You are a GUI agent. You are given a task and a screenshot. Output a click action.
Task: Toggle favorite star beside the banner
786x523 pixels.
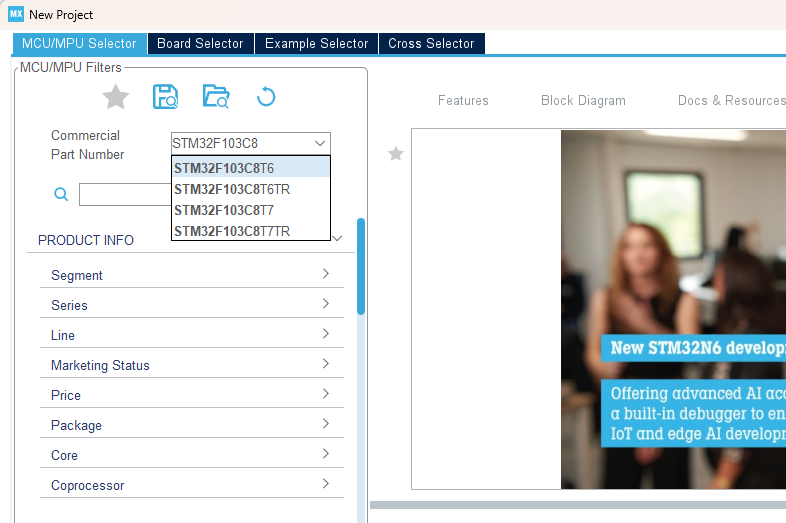(396, 153)
